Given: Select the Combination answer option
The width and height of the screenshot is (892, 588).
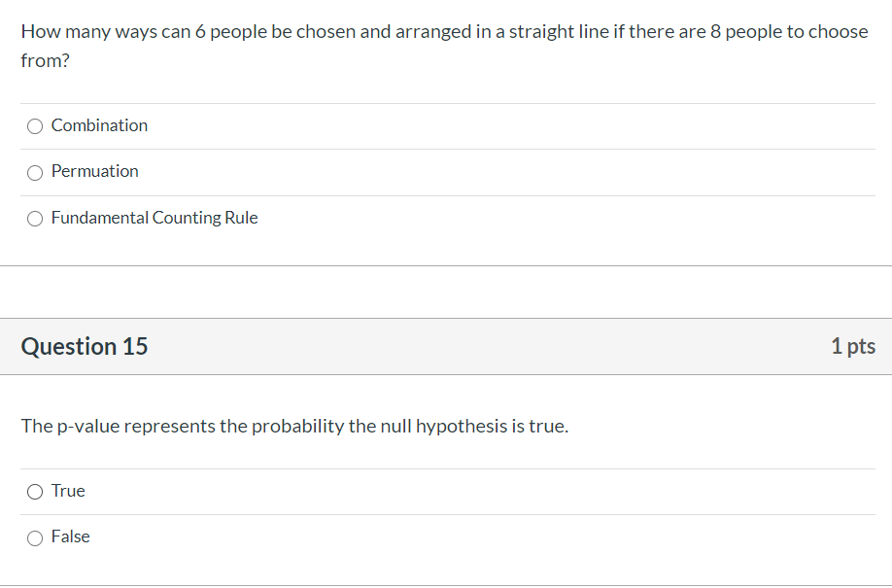Looking at the screenshot, I should [x=35, y=125].
